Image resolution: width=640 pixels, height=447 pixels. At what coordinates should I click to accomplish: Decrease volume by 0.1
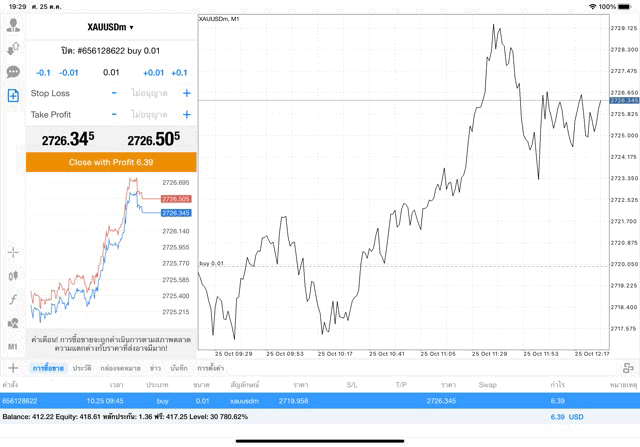[43, 72]
